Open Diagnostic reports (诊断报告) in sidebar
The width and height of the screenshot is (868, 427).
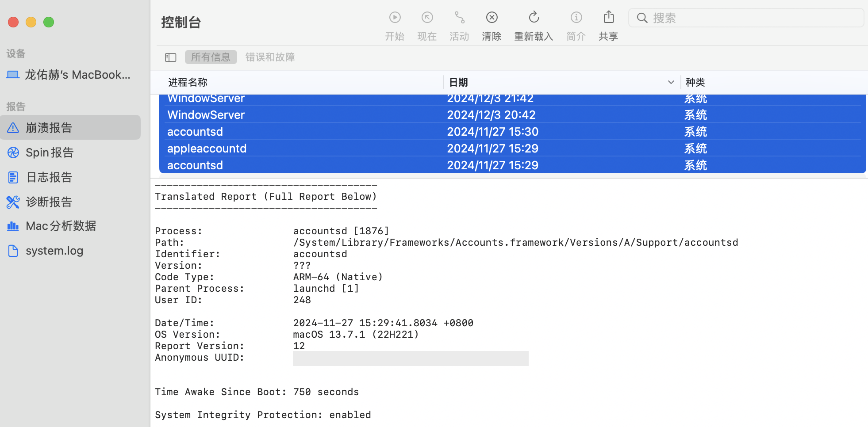point(49,202)
